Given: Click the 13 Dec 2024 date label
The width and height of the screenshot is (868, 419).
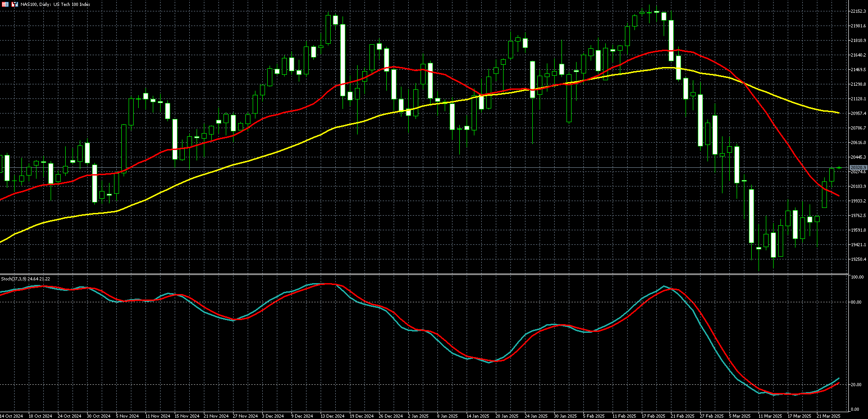Looking at the screenshot, I should [332, 416].
